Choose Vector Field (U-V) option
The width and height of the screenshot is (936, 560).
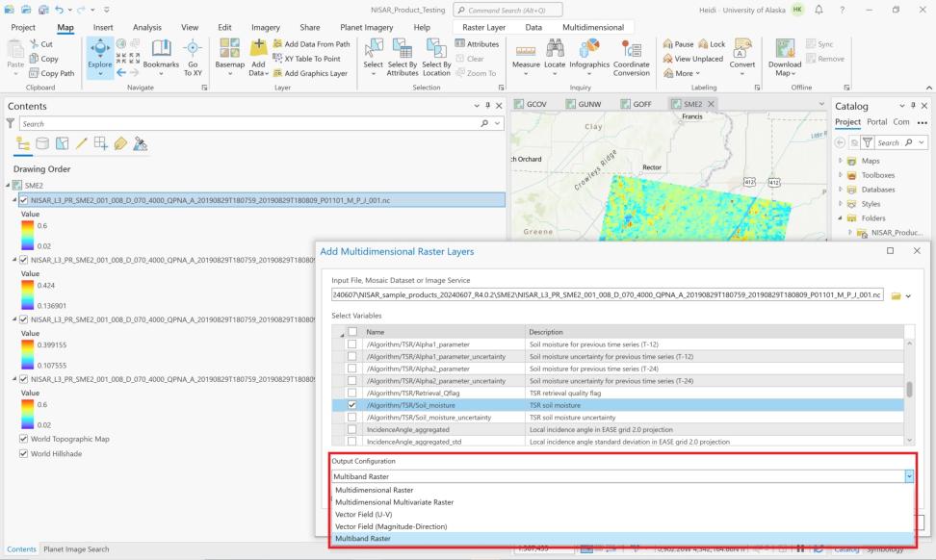pos(623,514)
